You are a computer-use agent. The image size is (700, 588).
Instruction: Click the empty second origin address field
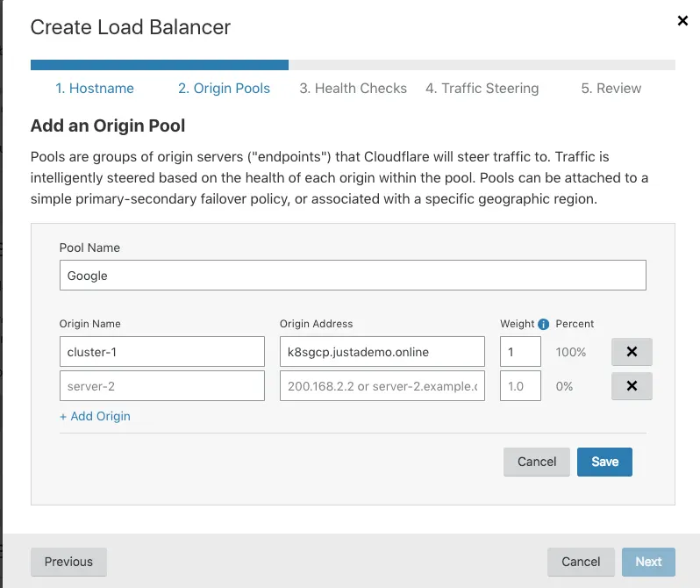(382, 385)
